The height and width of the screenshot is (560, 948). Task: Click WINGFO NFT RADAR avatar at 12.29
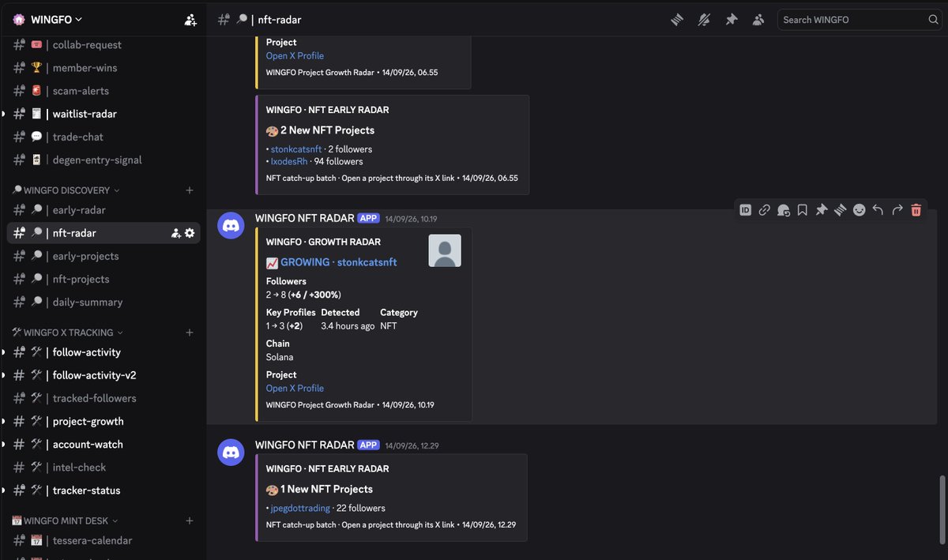231,453
